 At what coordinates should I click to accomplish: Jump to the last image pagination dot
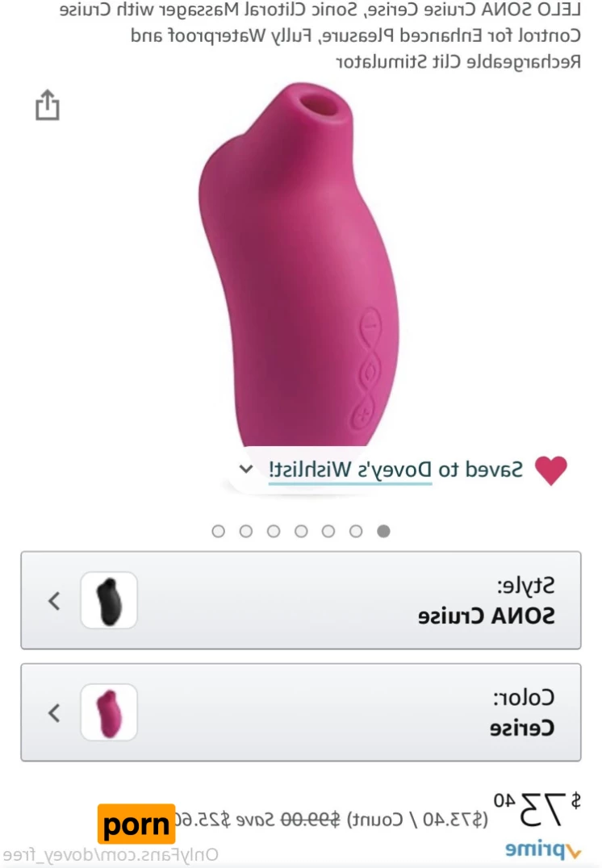click(218, 532)
